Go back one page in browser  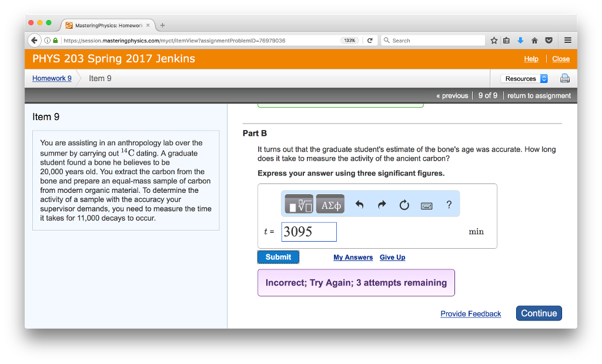tap(35, 41)
